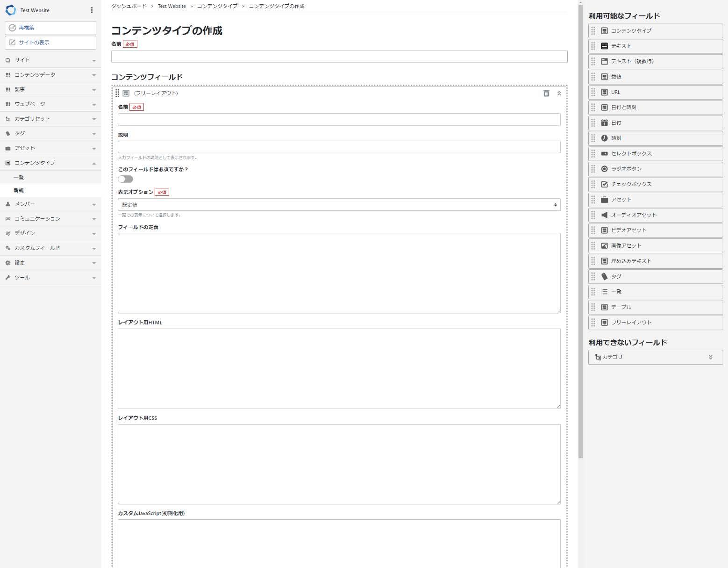Click the タグ tag icon in fields list
Viewport: 728px width, 568px height.
[x=604, y=276]
